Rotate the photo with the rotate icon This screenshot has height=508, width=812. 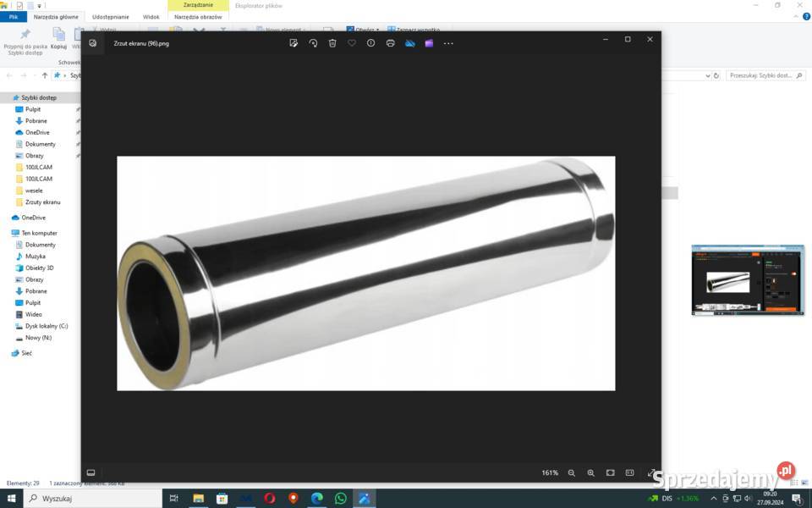click(313, 43)
